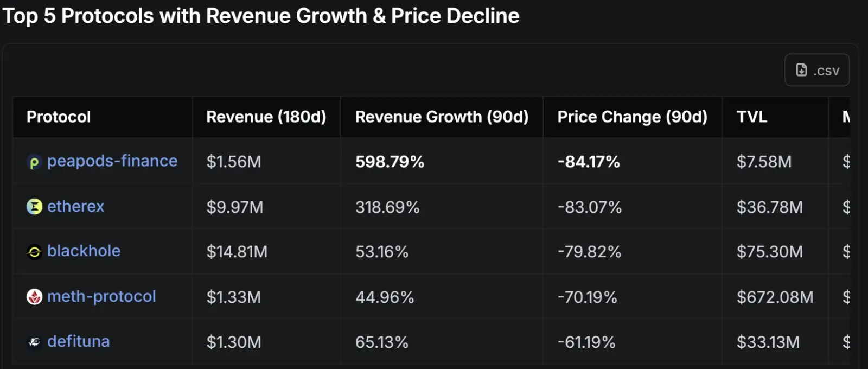The height and width of the screenshot is (369, 868).
Task: Open the blackhole protocol link
Action: [x=84, y=251]
